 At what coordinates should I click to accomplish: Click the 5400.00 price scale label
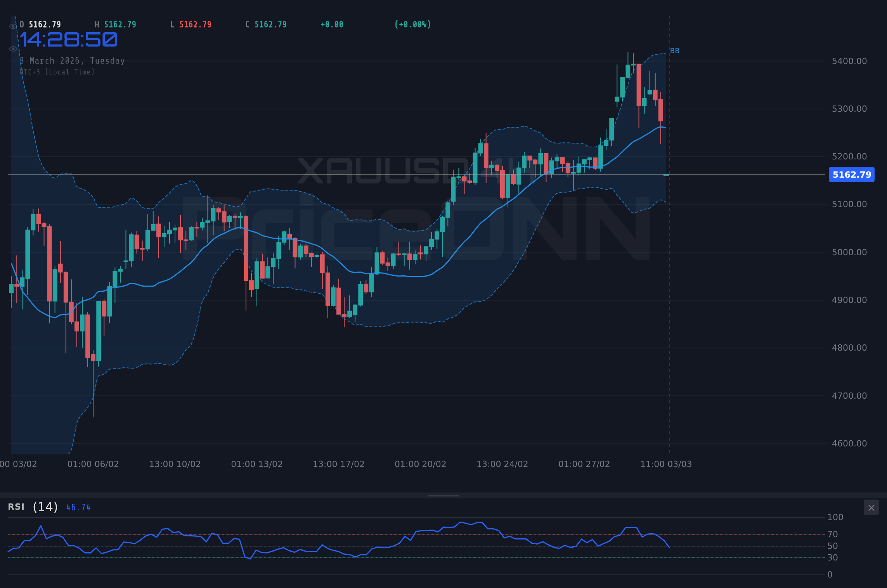point(849,61)
